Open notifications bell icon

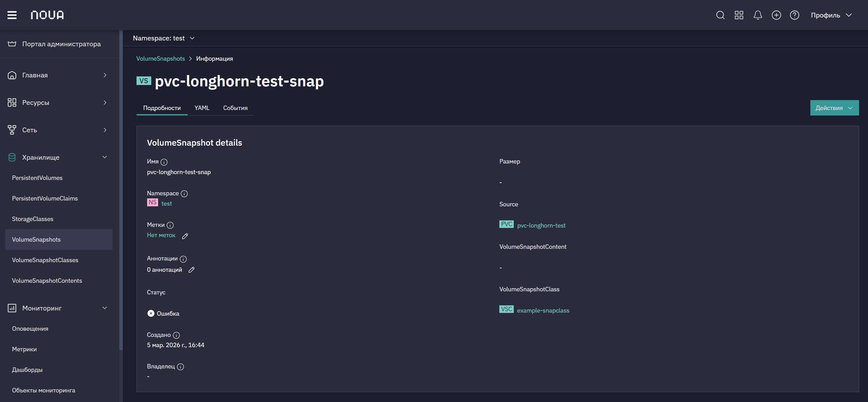(758, 15)
